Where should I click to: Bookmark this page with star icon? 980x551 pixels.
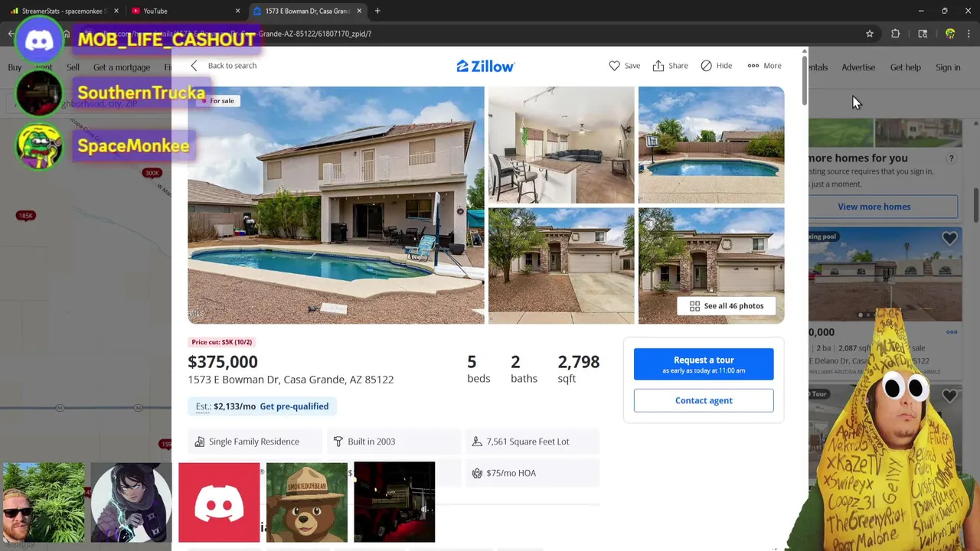click(870, 34)
